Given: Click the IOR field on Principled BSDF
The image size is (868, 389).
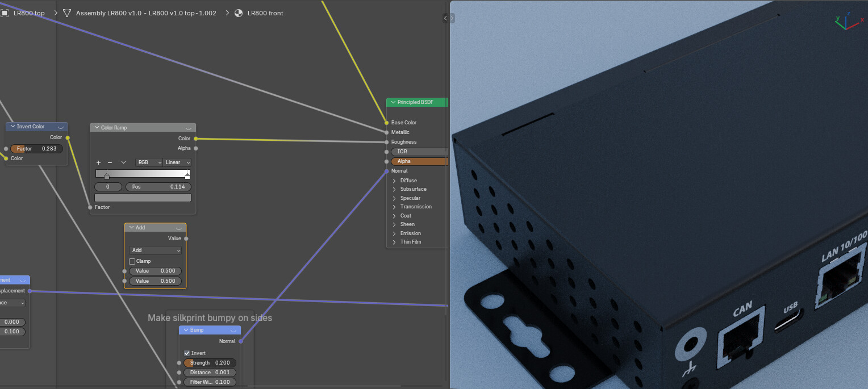Looking at the screenshot, I should (419, 152).
